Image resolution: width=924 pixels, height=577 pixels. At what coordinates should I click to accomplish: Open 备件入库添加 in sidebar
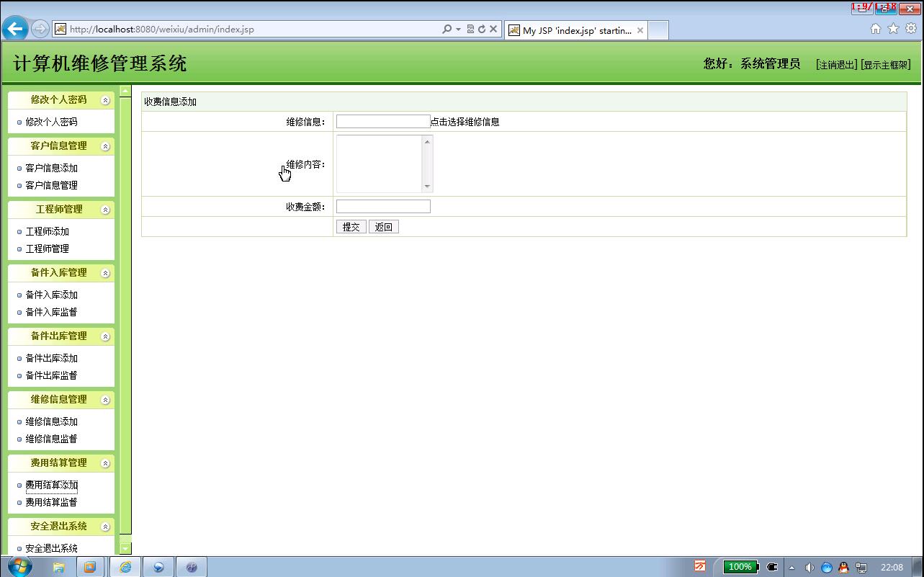tap(51, 295)
